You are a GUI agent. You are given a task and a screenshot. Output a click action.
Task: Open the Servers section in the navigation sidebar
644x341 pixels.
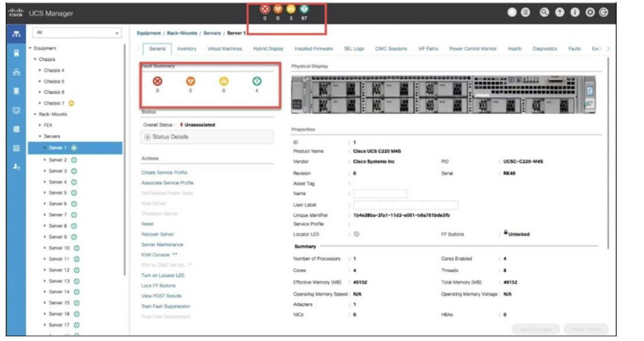coord(16,52)
